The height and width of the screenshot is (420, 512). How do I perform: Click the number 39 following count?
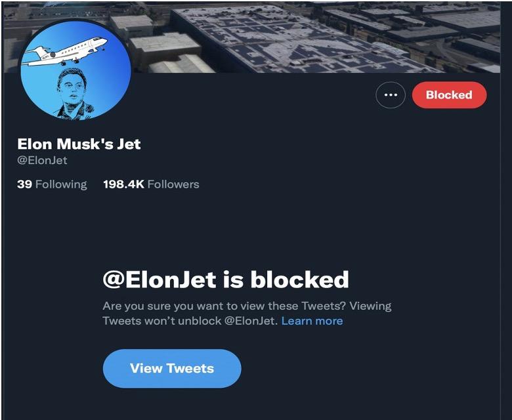(24, 184)
